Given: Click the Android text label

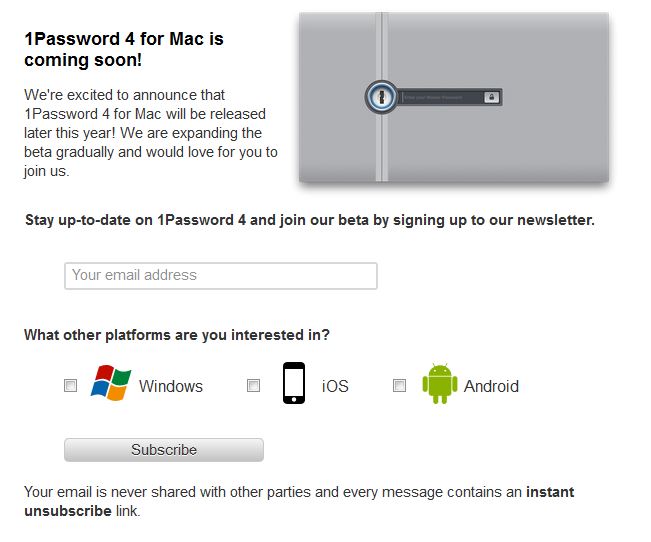Looking at the screenshot, I should coord(491,386).
